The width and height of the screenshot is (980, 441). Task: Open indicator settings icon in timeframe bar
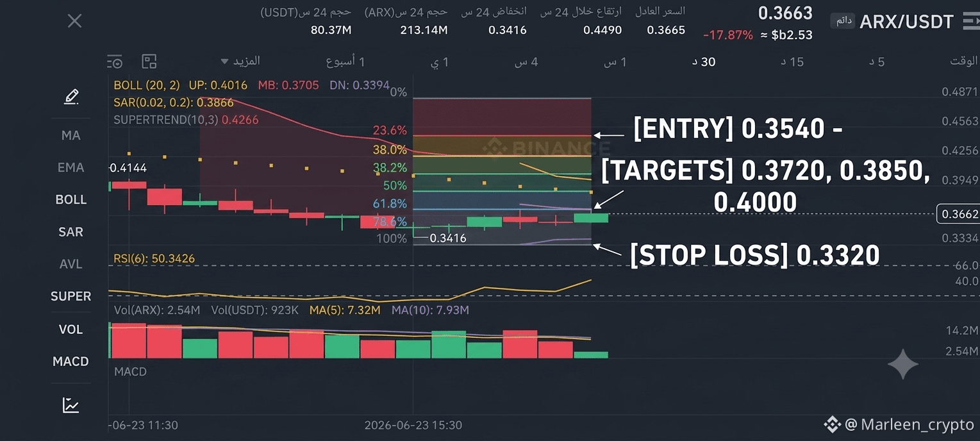tap(115, 62)
